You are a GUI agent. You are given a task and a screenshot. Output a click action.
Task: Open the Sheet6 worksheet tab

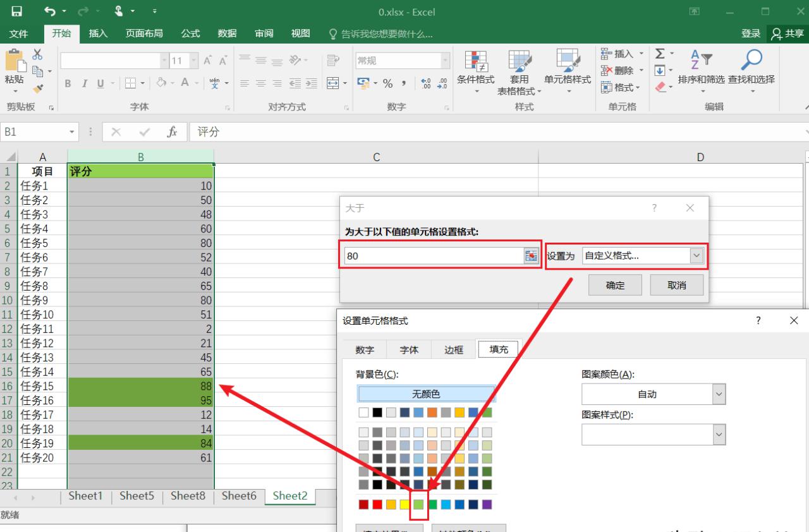click(x=239, y=496)
